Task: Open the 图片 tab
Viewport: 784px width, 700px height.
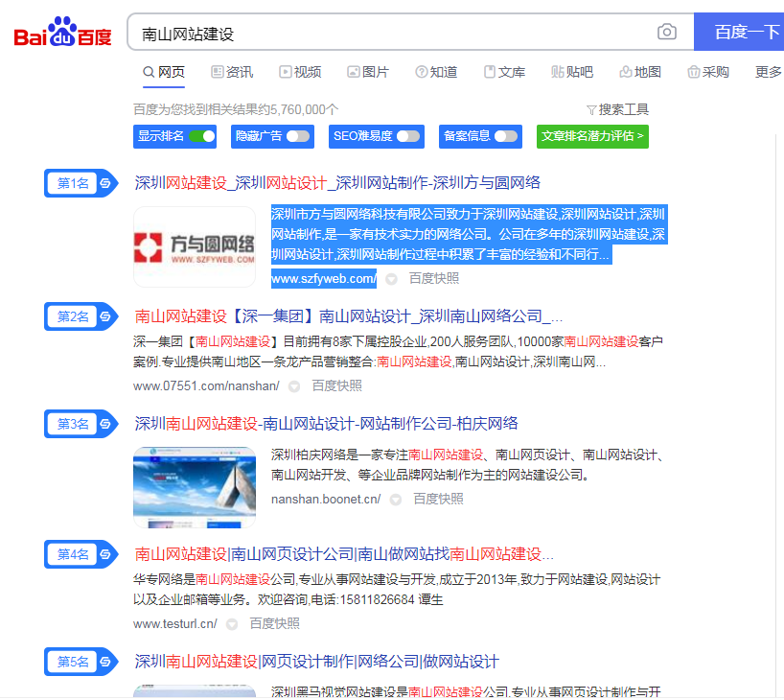Action: 368,72
